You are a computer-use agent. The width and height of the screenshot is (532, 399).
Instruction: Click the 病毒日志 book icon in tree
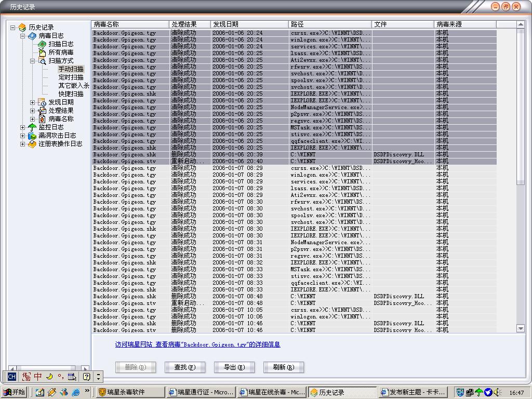pyautogui.click(x=32, y=36)
